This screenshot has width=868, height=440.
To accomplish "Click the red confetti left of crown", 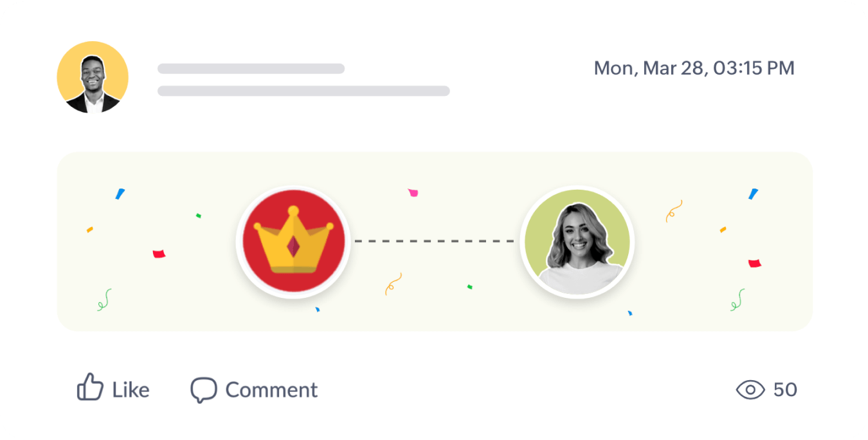I will [x=159, y=253].
